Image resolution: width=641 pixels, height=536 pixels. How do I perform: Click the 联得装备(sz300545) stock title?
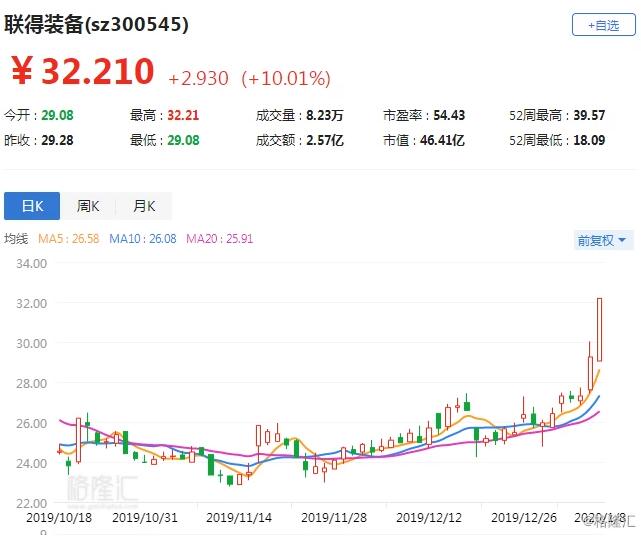coord(96,23)
